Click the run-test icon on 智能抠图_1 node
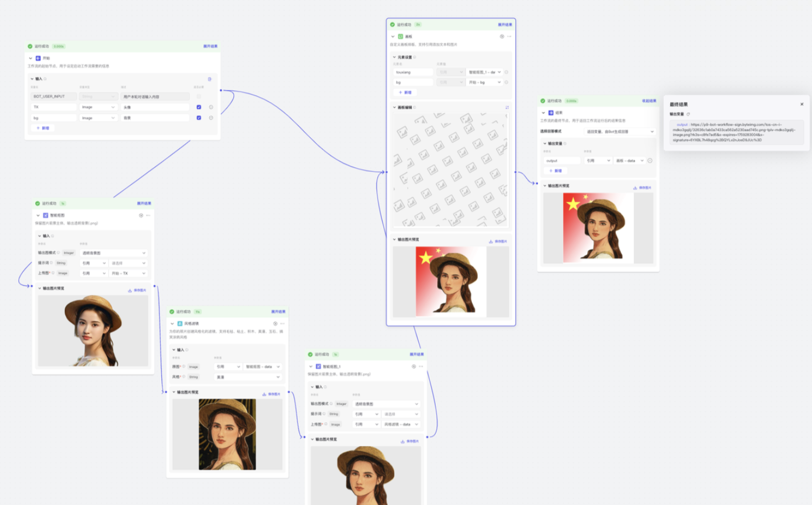Screen dimensions: 812x505 tap(414, 366)
